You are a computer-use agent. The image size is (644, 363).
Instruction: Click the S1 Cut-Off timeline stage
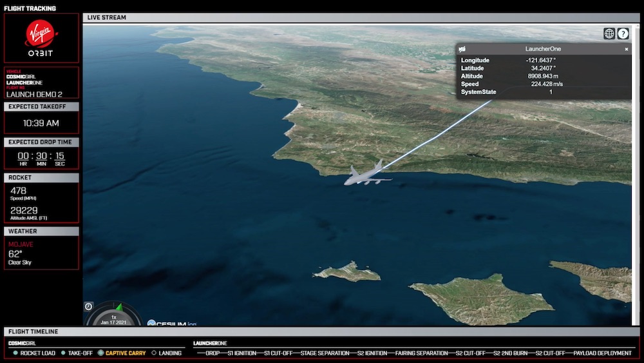278,353
